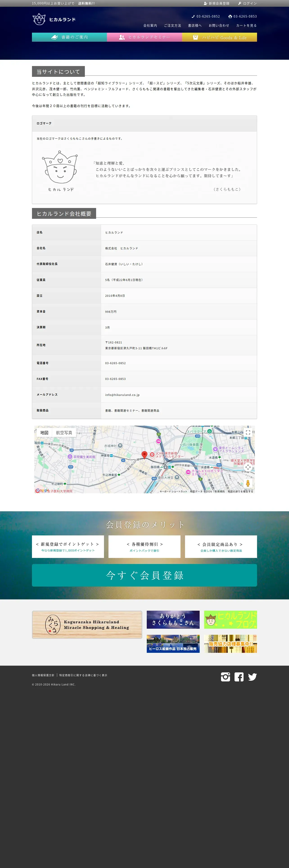289x868 pixels.
Task: Click the 赤城神社 map marker
Action: pyautogui.click(x=120, y=445)
